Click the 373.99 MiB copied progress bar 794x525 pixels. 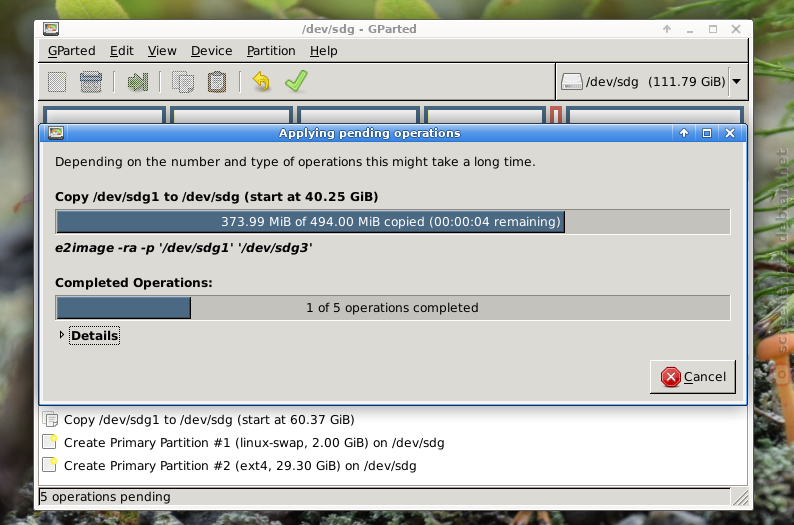coord(392,222)
